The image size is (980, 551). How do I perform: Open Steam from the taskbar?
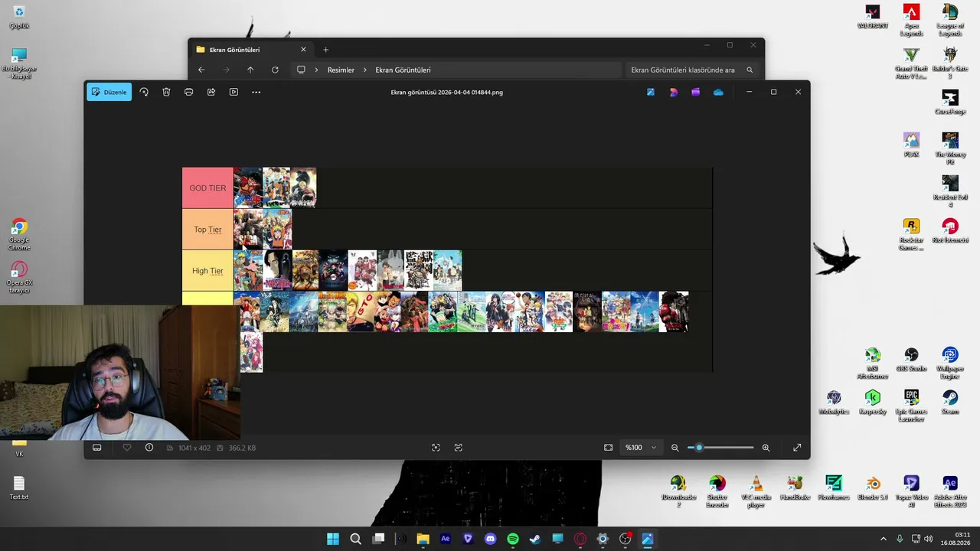535,539
